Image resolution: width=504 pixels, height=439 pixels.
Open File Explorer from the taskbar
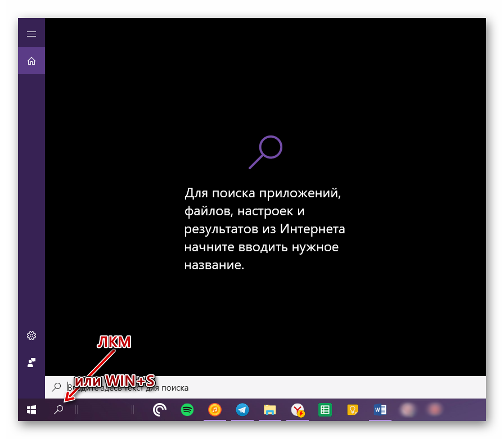(x=269, y=410)
